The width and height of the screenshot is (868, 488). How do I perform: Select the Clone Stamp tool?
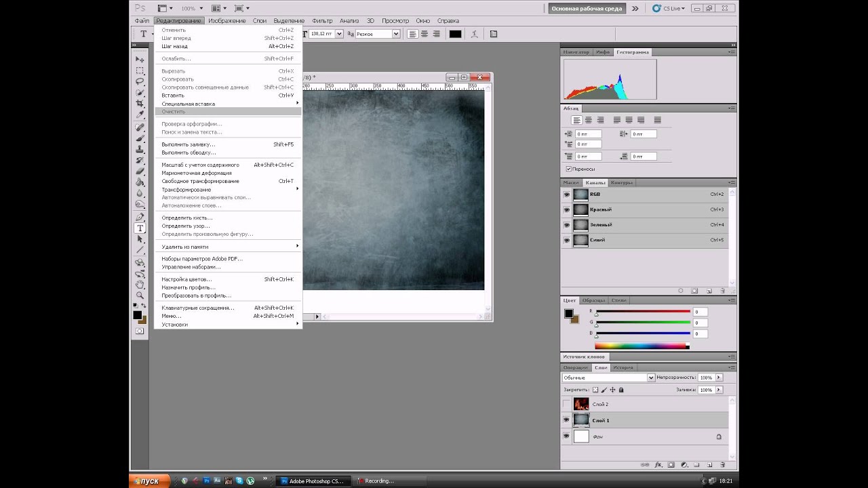pos(140,149)
